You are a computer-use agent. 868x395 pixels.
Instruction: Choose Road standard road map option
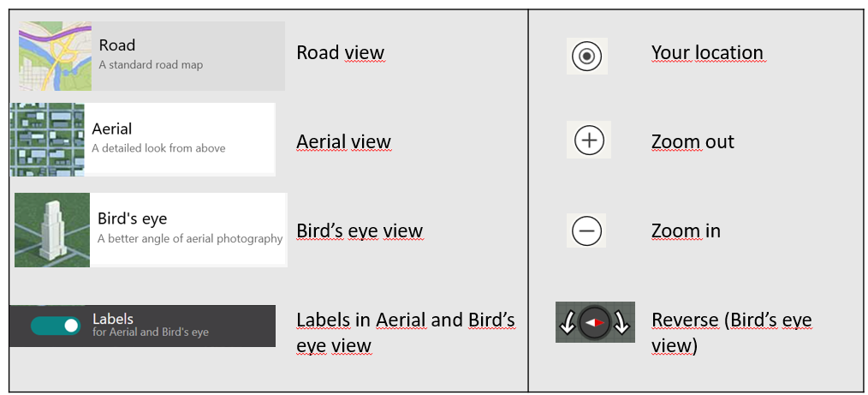[x=151, y=54]
